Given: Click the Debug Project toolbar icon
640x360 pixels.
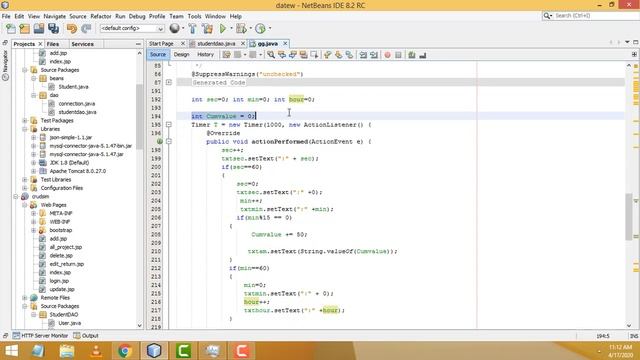Looking at the screenshot, I should (241, 28).
